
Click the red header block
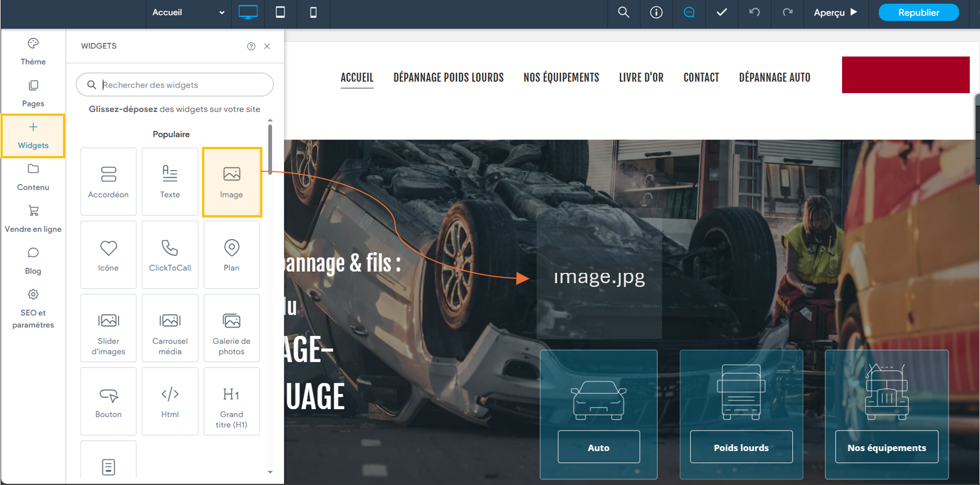(x=906, y=75)
